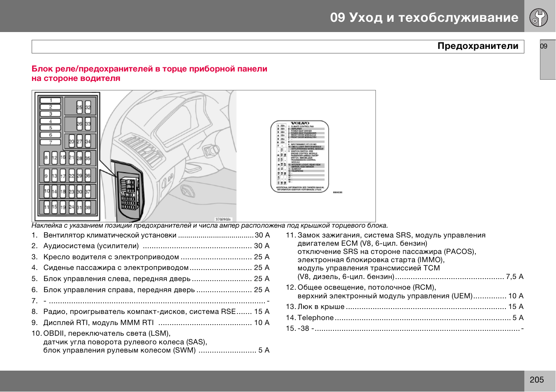Click fuse slot 19 in the fuse diagram
The width and height of the screenshot is (556, 392).
coord(63,207)
